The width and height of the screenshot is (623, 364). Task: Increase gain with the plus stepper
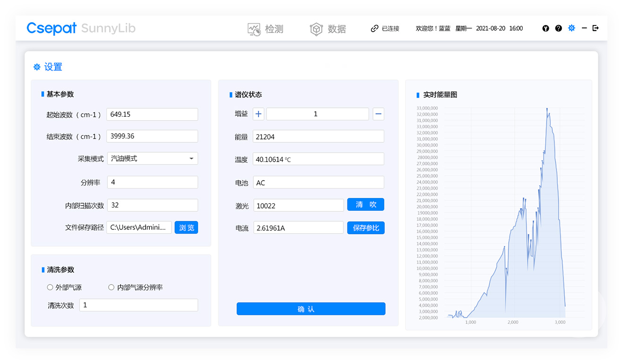pyautogui.click(x=258, y=114)
